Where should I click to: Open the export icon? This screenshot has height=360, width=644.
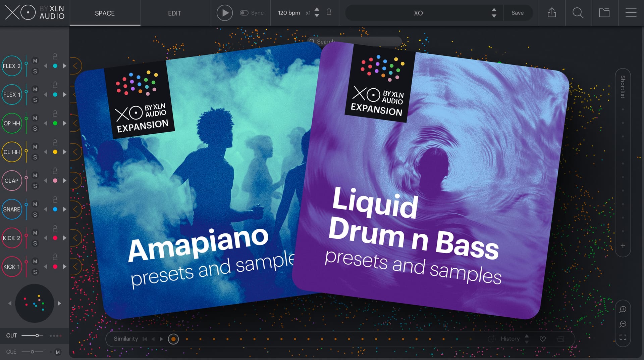552,13
